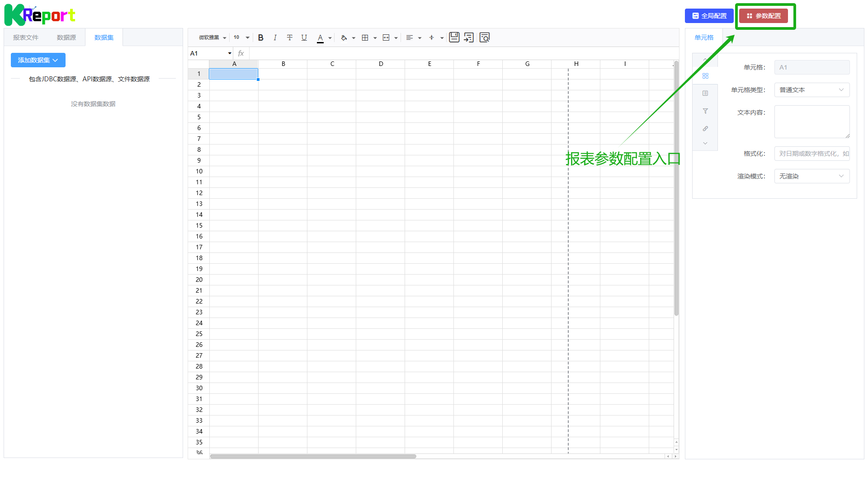Open the font size dropdown 10
This screenshot has height=481, width=868.
tap(241, 38)
